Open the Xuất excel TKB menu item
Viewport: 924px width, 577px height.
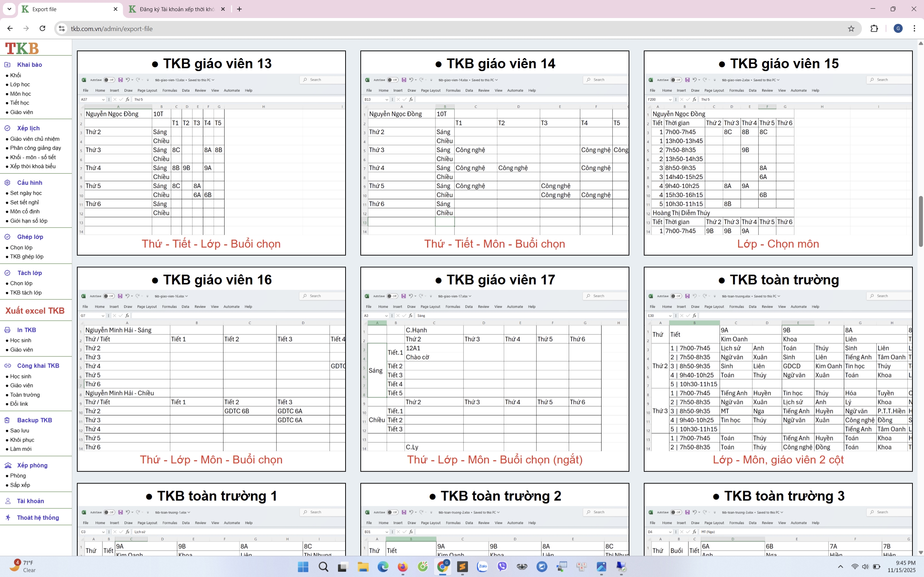point(35,311)
